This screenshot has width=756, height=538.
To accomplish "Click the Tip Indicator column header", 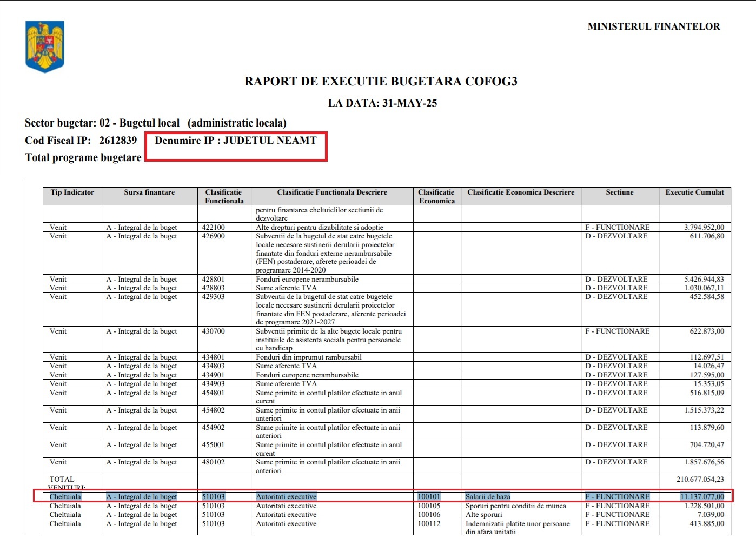I will tap(72, 192).
